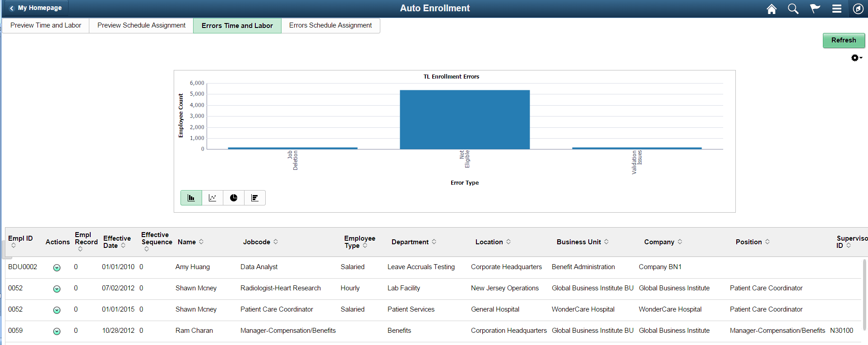
Task: Click the Validation Issues chart bar
Action: (637, 148)
